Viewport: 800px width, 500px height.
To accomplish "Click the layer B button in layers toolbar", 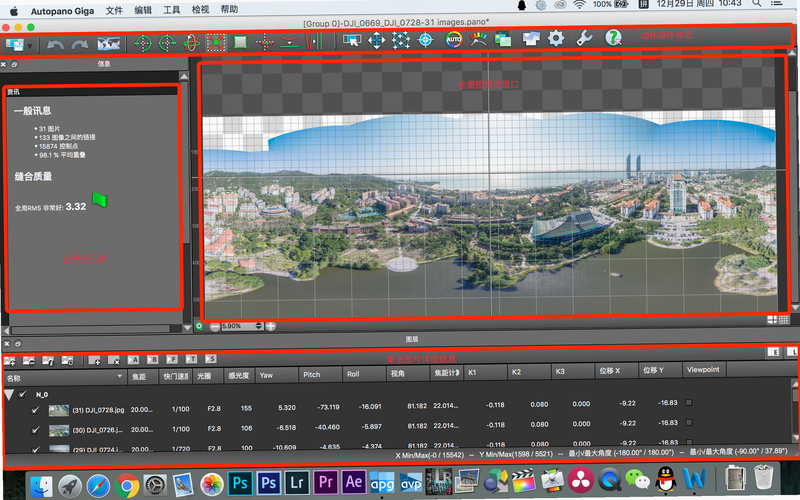I will pyautogui.click(x=153, y=360).
